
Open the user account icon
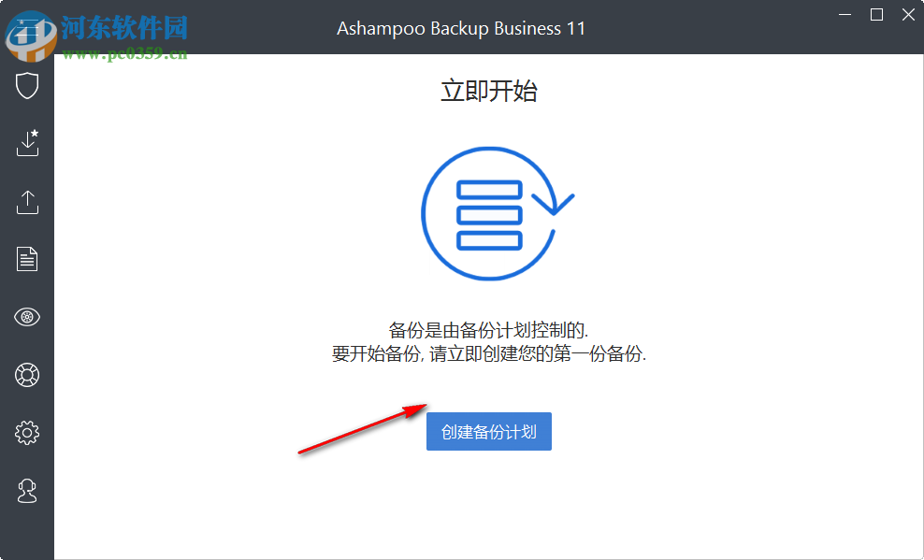27,490
